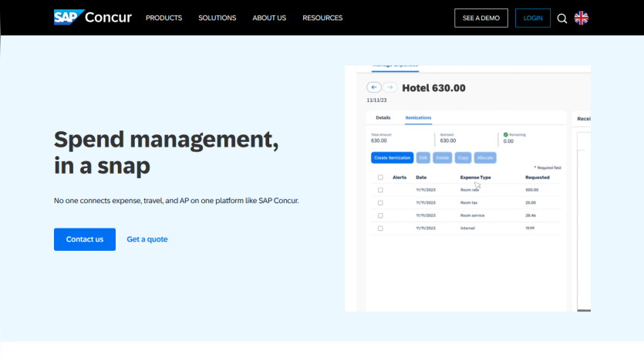Viewport: 644px width, 362px height.
Task: Open the SOLUTIONS menu
Action: pyautogui.click(x=217, y=18)
